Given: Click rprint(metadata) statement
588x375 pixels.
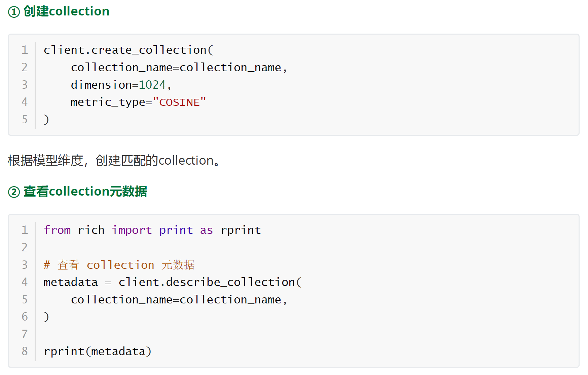Looking at the screenshot, I should point(98,351).
